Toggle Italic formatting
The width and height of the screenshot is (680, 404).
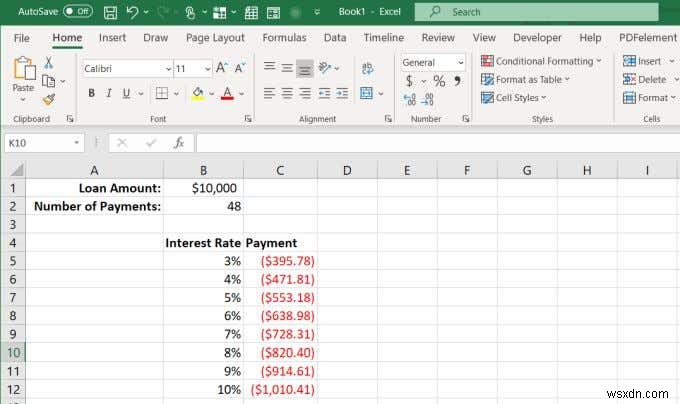tap(108, 94)
